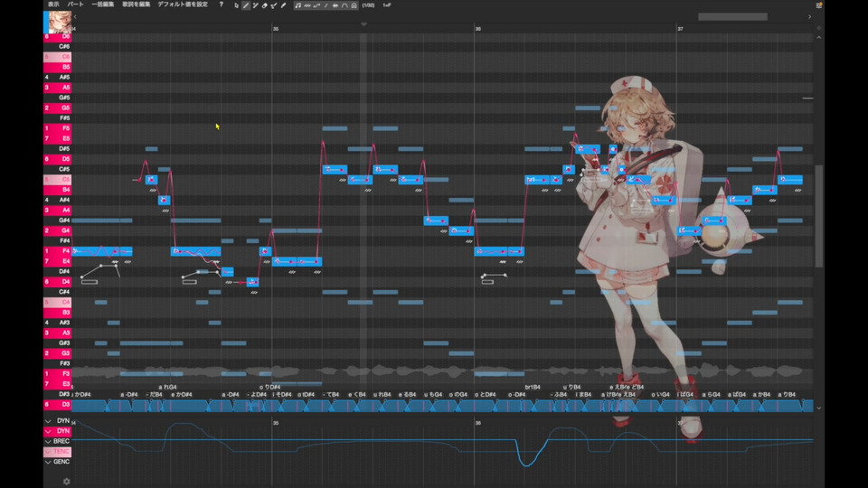Open the パート menu
868x488 pixels.
pyautogui.click(x=75, y=5)
